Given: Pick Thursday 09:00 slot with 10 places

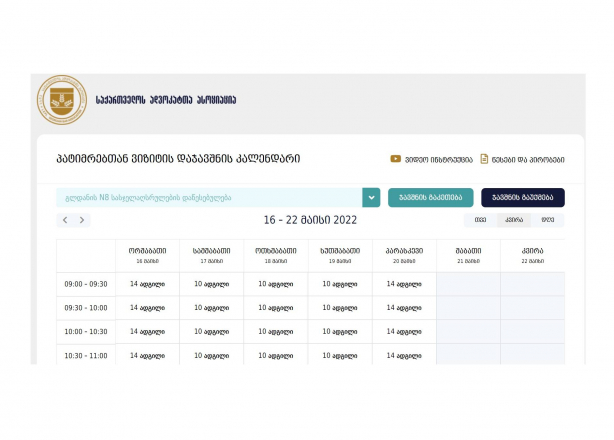Looking at the screenshot, I should click(340, 284).
